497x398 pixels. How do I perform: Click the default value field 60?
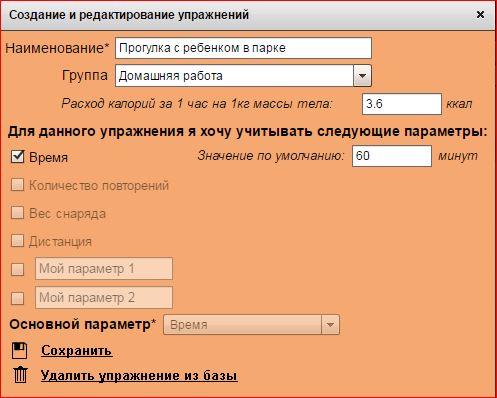click(392, 156)
